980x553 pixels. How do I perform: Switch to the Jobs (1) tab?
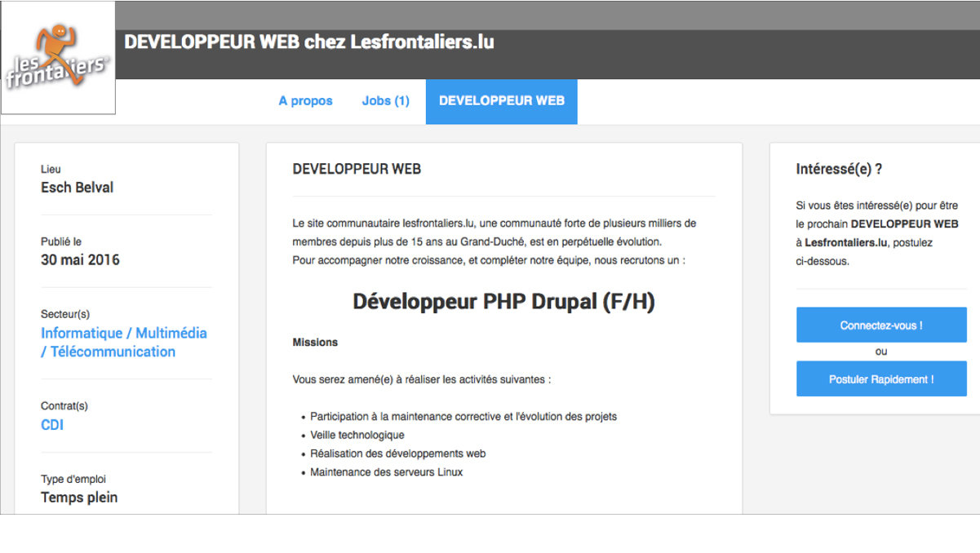click(385, 101)
